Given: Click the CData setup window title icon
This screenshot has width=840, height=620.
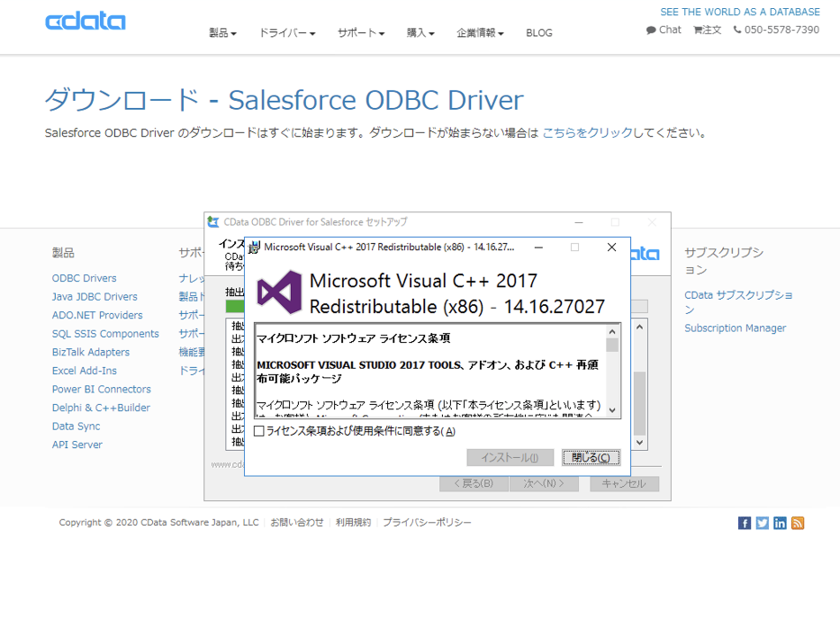Looking at the screenshot, I should 213,221.
